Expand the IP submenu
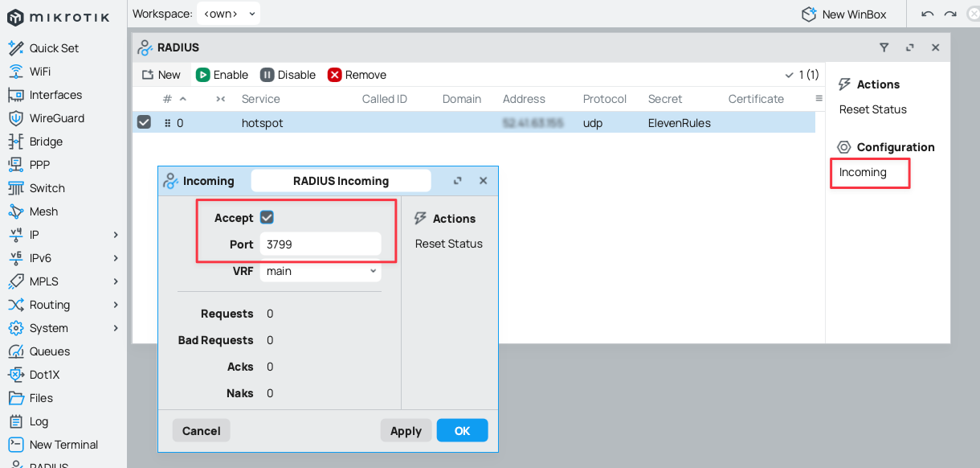This screenshot has height=468, width=980. point(116,235)
